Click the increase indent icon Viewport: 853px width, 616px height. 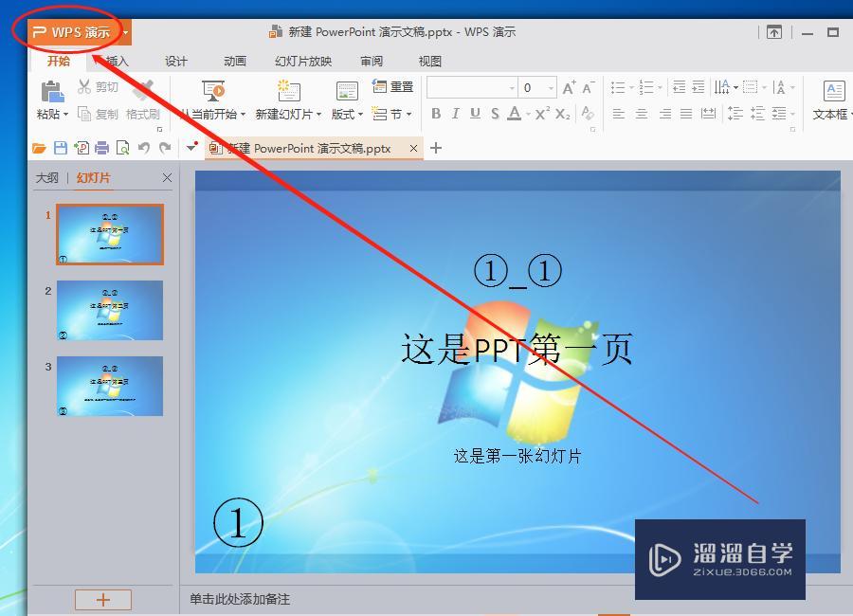coord(699,87)
